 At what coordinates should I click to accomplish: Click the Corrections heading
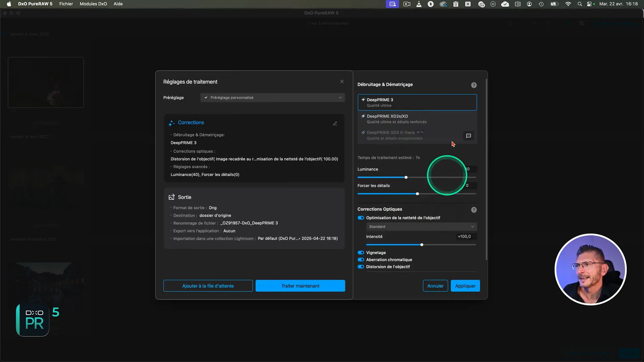click(191, 123)
